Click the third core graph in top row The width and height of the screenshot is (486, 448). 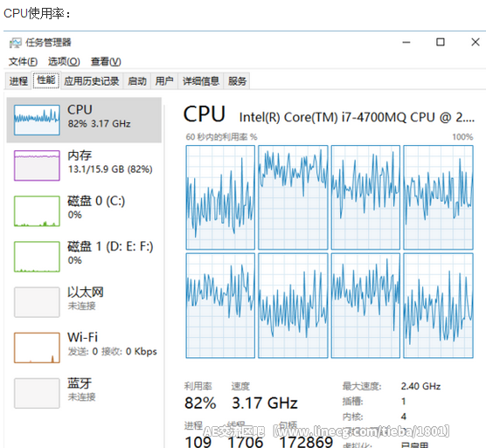point(365,197)
